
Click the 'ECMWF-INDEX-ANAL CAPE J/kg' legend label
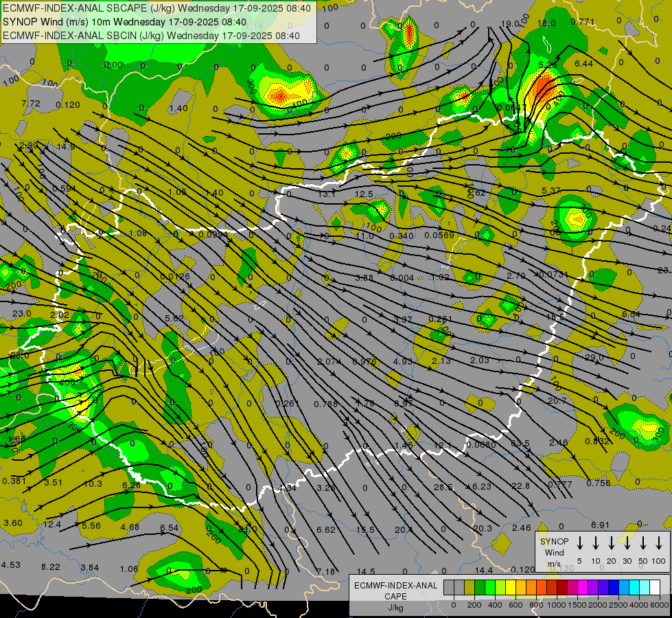pyautogui.click(x=395, y=596)
